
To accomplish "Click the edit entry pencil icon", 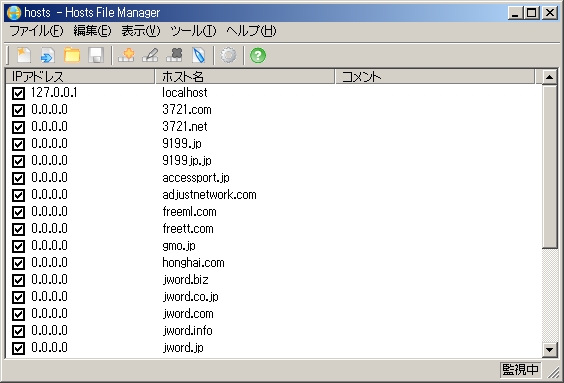I will [x=150, y=55].
